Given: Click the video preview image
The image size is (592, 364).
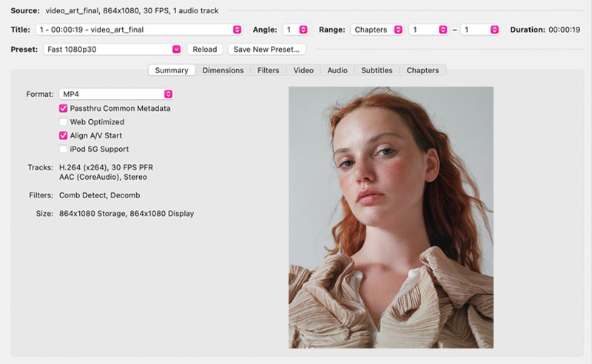Looking at the screenshot, I should coord(391,217).
